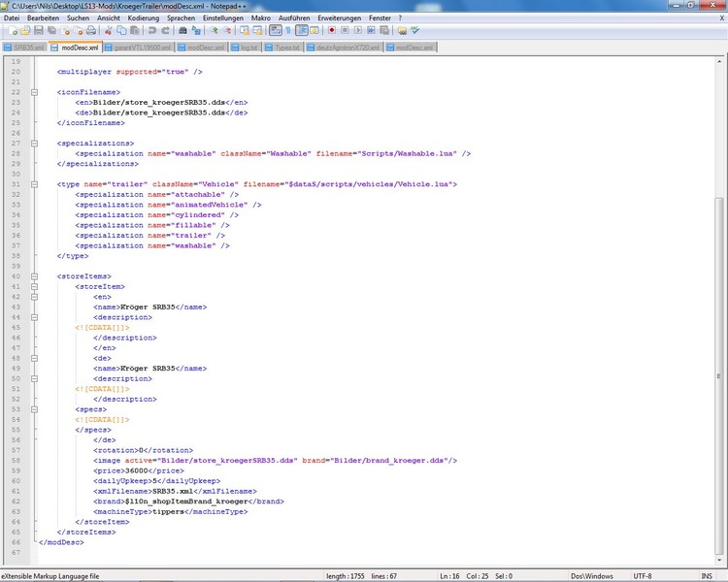Run macro multiple times icon

click(371, 31)
